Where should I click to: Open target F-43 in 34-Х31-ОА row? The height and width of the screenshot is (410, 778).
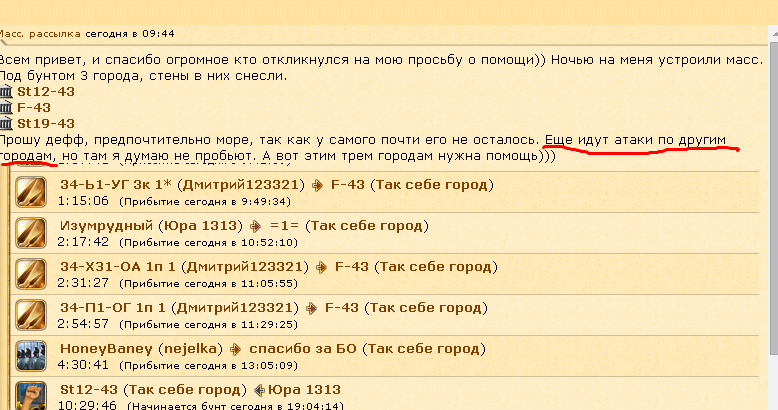click(x=352, y=267)
